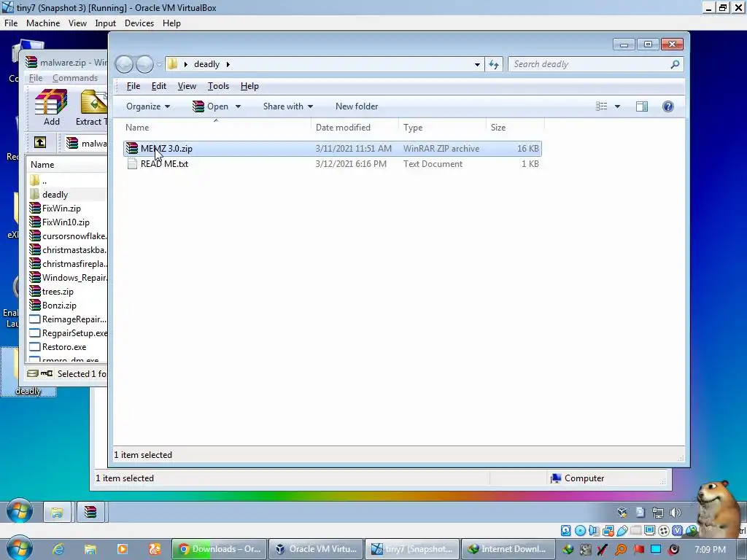This screenshot has width=747, height=560.
Task: Click deadly folder icon on VM desktop
Action: (28, 373)
